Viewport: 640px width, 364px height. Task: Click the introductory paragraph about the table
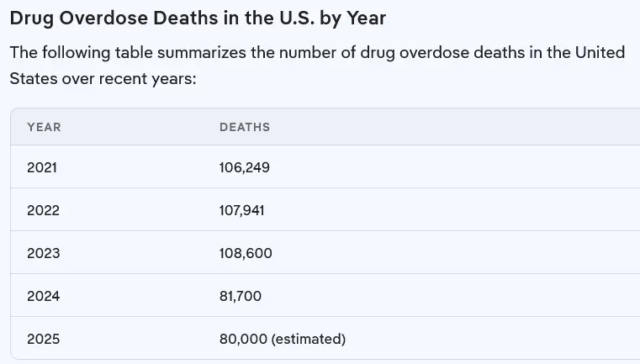[x=317, y=66]
